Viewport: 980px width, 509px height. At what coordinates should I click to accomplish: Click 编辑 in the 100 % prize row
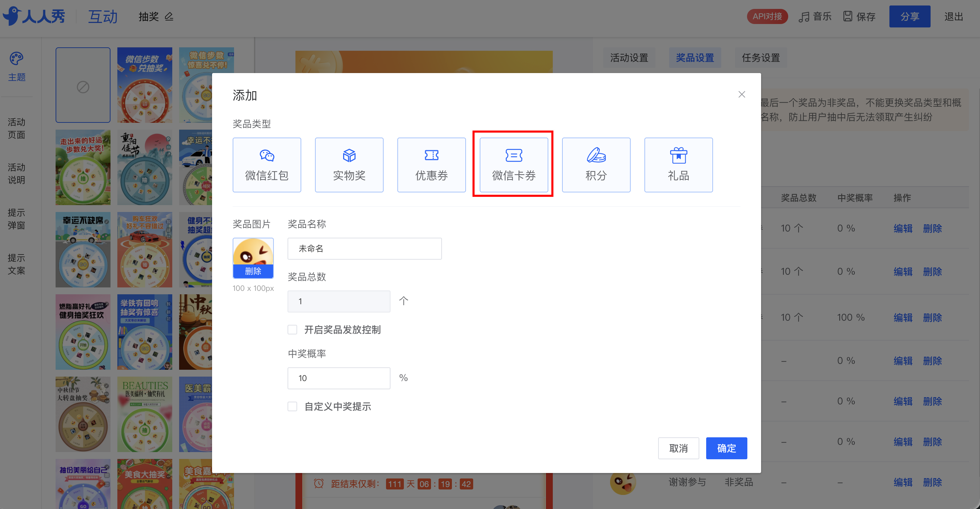(x=903, y=317)
